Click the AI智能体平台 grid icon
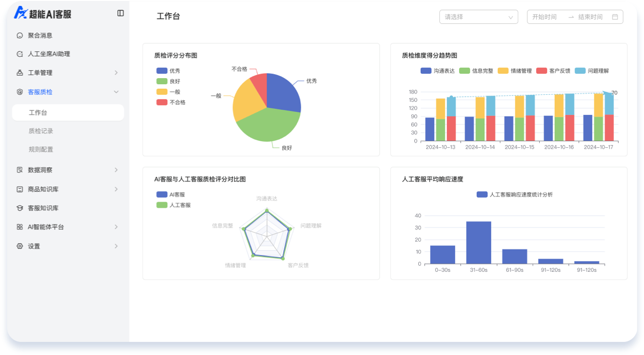The height and width of the screenshot is (355, 644). point(20,227)
